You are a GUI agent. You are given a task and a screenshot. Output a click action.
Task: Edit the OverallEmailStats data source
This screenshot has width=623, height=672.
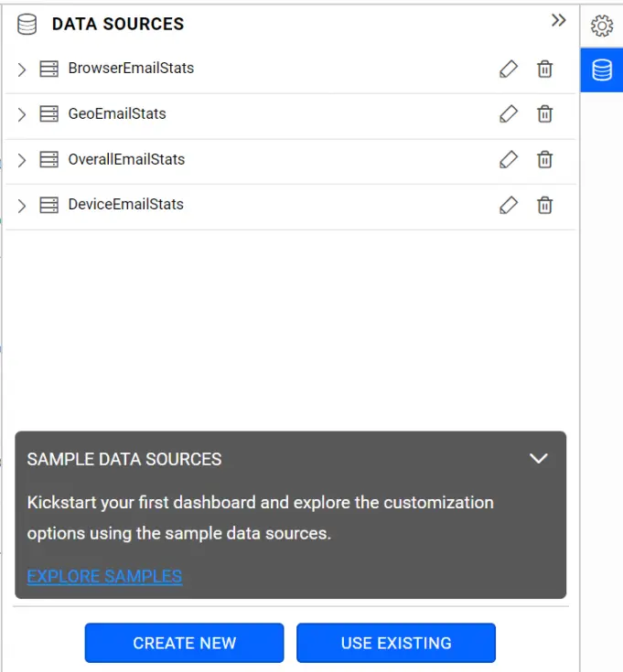click(x=509, y=159)
